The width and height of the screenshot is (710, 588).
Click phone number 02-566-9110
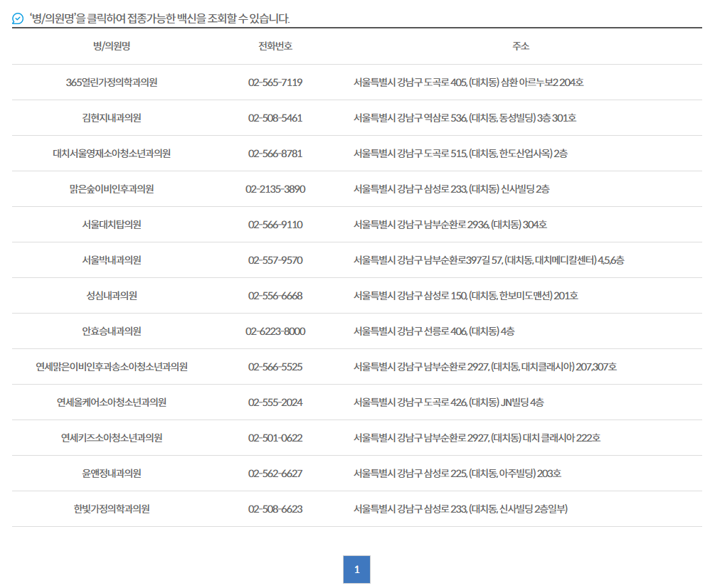point(275,225)
